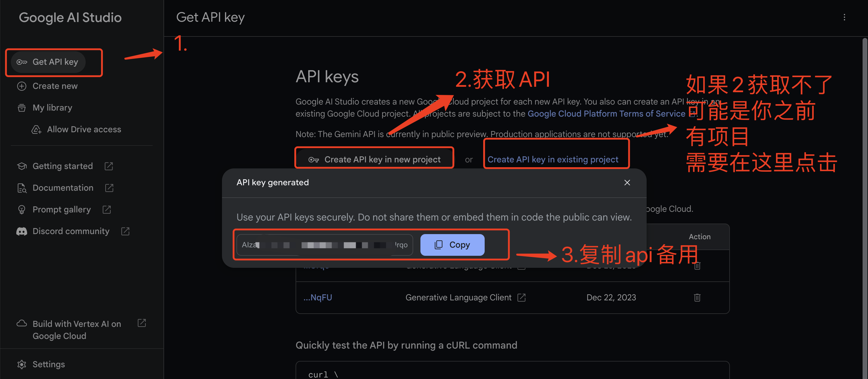The image size is (868, 379).
Task: Click the curl command code block
Action: click(512, 370)
